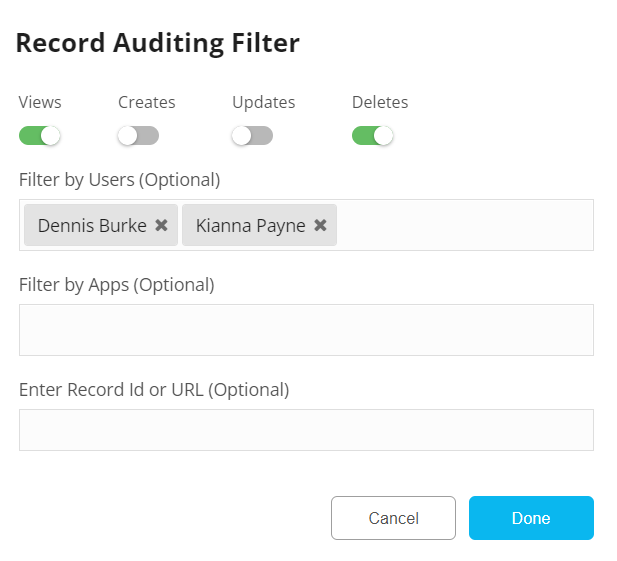
Task: Confirm filter with the Done button
Action: [531, 518]
